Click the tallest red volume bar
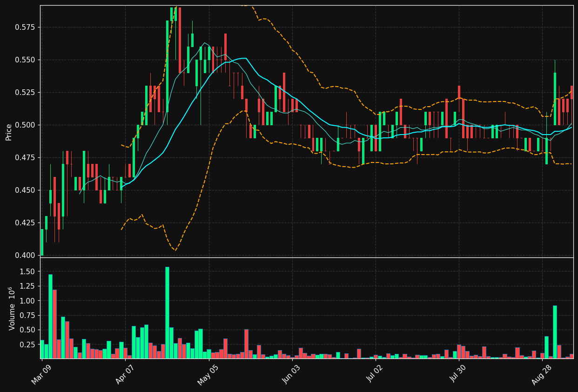Screen dimensions: 578x392 (54, 324)
